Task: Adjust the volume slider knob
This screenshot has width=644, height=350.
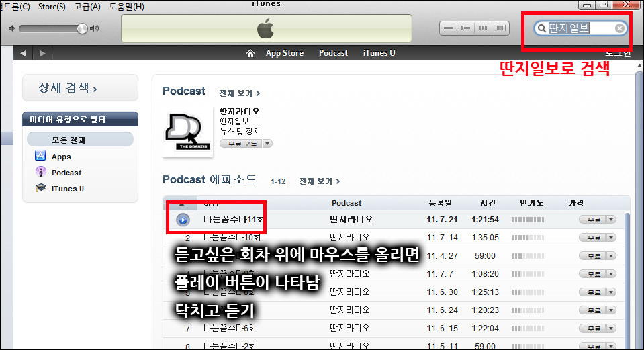Action: coord(82,28)
